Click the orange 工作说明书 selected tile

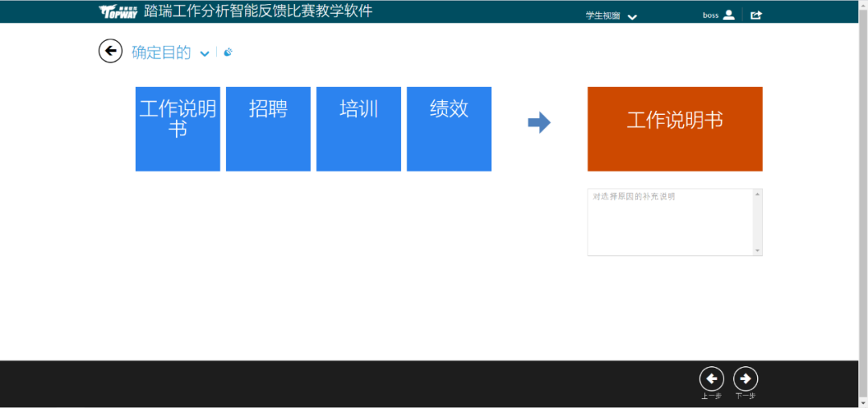pos(674,129)
